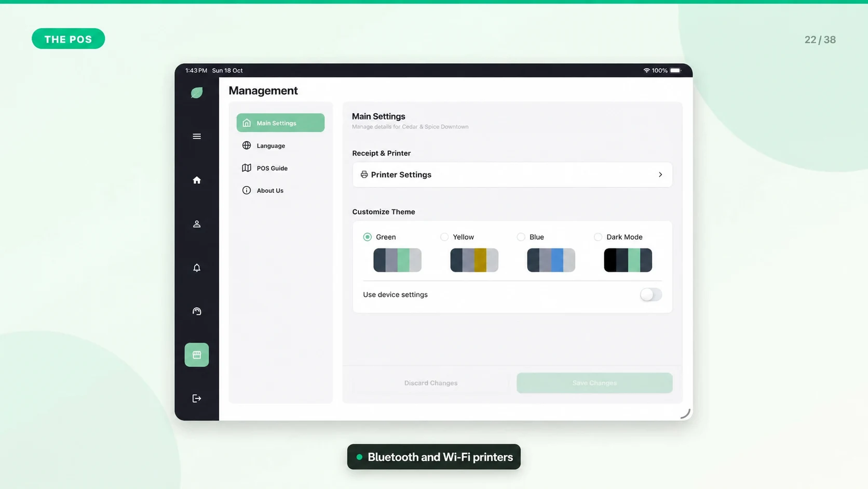This screenshot has width=868, height=489.
Task: Select the store management sidebar icon
Action: coord(197,355)
